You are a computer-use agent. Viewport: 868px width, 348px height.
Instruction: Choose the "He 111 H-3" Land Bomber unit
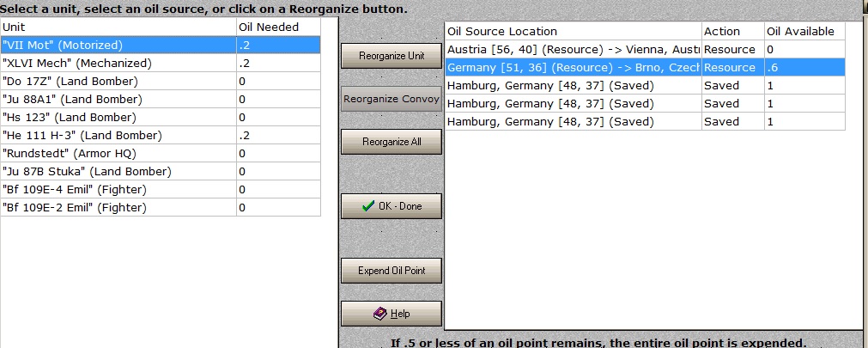coord(161,135)
